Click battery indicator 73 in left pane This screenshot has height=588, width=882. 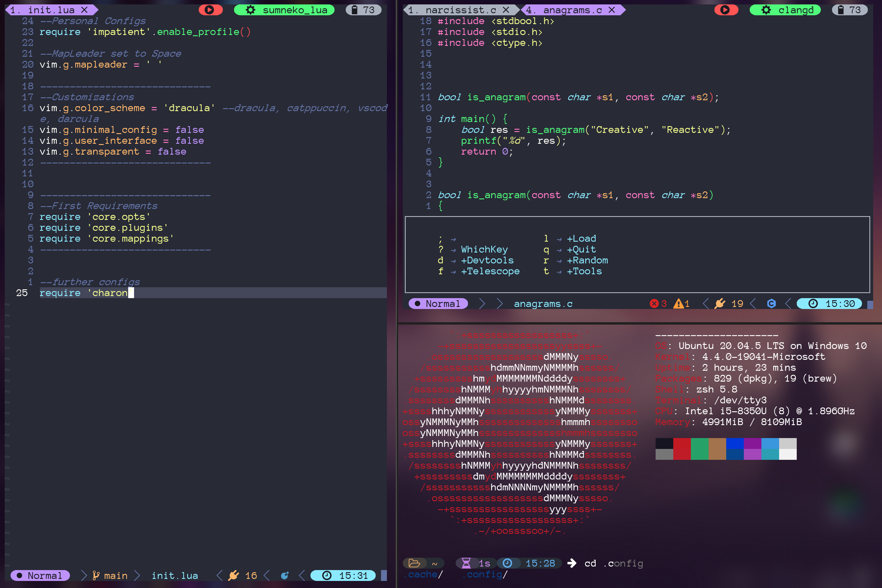(363, 10)
